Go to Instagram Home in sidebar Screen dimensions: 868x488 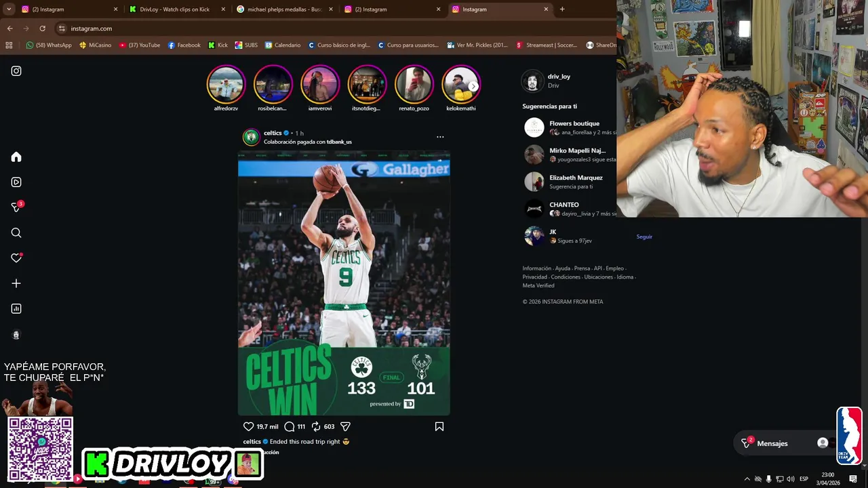[16, 157]
